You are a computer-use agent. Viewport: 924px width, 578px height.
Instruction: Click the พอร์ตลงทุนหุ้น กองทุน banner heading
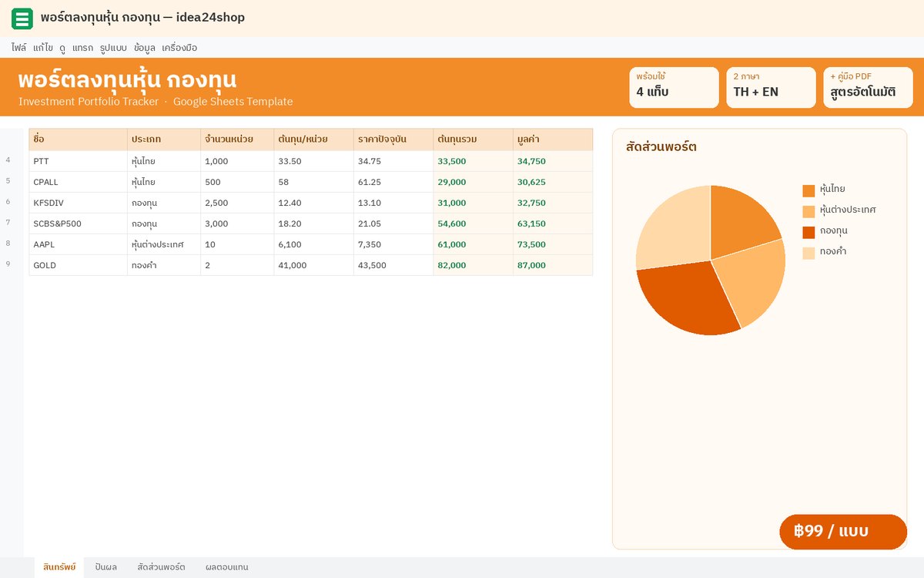(x=127, y=79)
